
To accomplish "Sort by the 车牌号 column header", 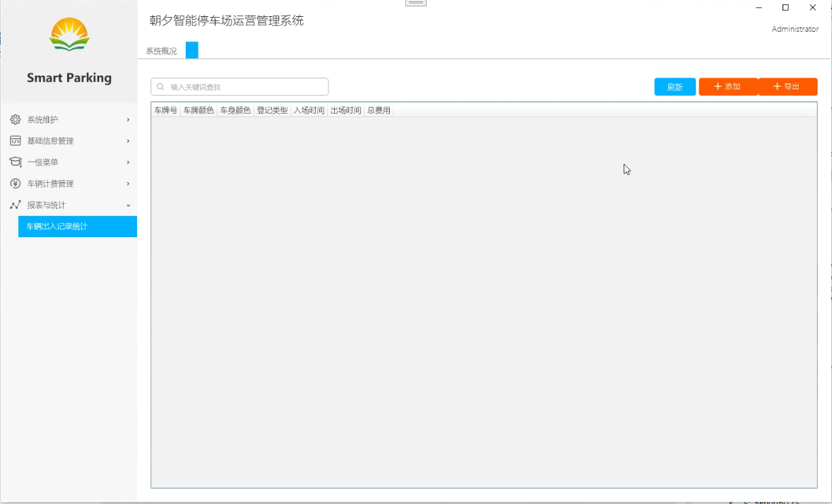I will (x=165, y=110).
